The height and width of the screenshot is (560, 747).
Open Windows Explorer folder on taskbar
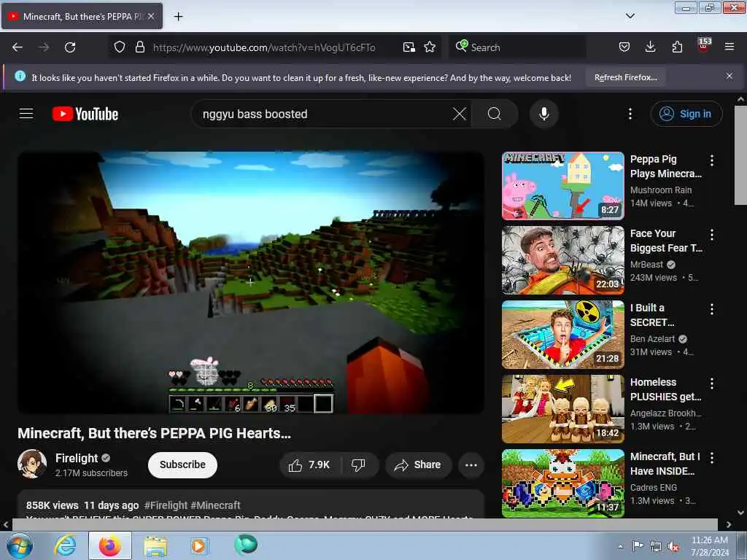(x=156, y=545)
